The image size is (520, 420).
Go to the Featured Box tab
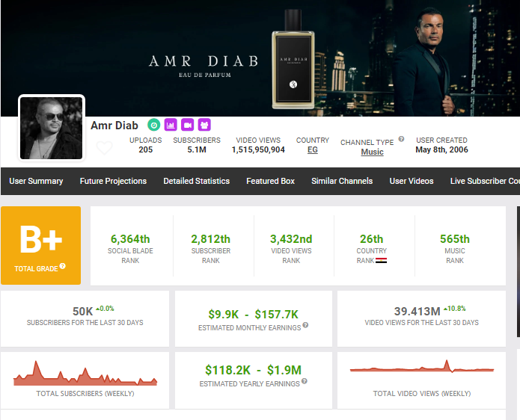coord(270,181)
